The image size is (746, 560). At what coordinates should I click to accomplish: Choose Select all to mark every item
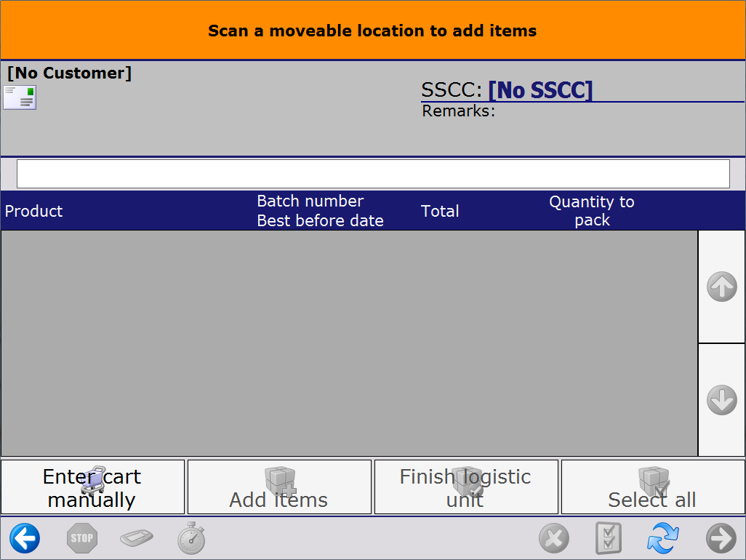652,486
